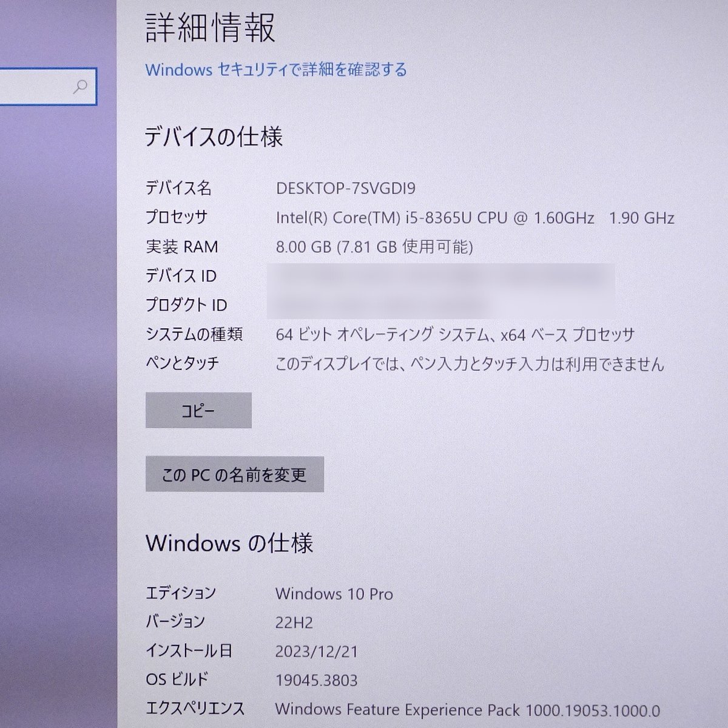This screenshot has height=728, width=728.
Task: Select the RAM value 8.00 GB
Action: (x=303, y=247)
